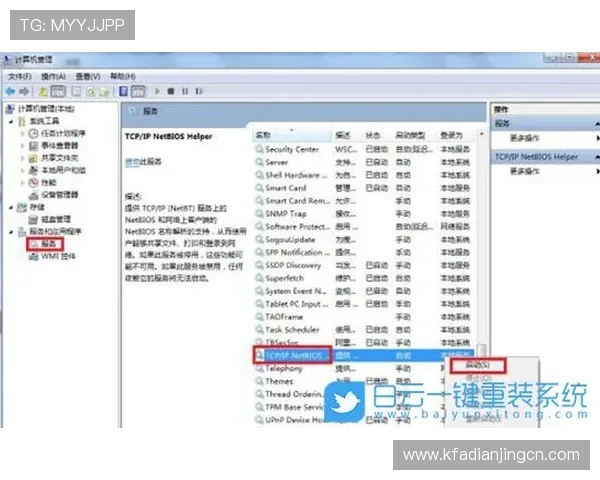The height and width of the screenshot is (480, 600).
Task: Open the 查看(V) menu
Action: point(88,77)
